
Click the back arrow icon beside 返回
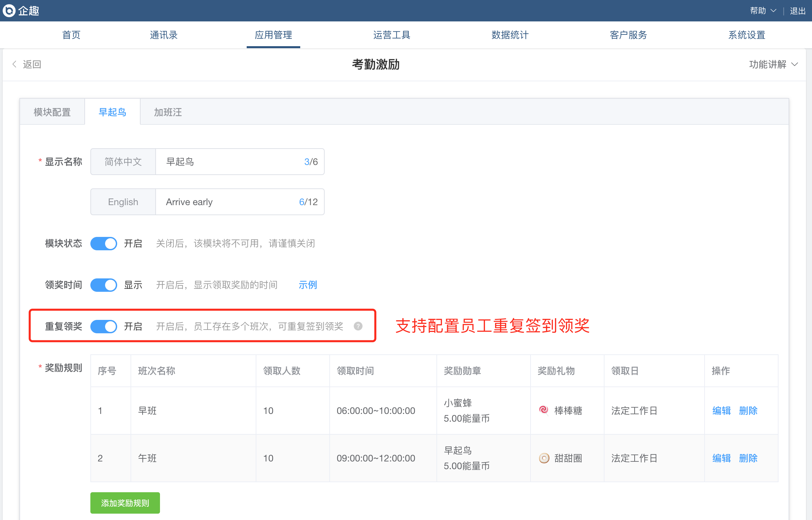(14, 64)
